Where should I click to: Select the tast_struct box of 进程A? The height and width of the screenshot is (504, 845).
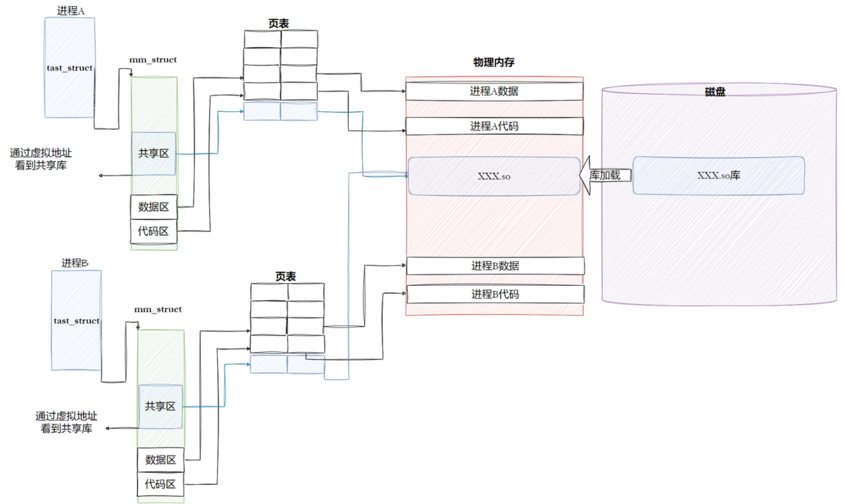[70, 68]
